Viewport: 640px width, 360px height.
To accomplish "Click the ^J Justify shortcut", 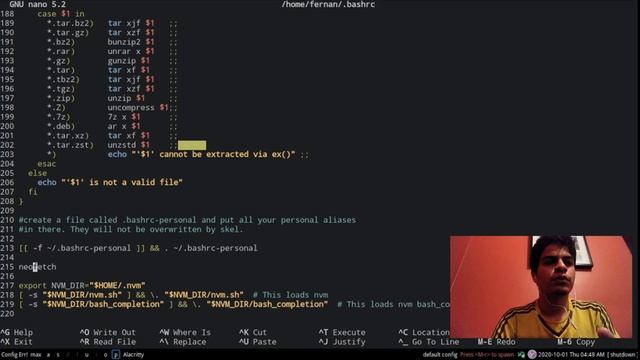I will pyautogui.click(x=342, y=342).
